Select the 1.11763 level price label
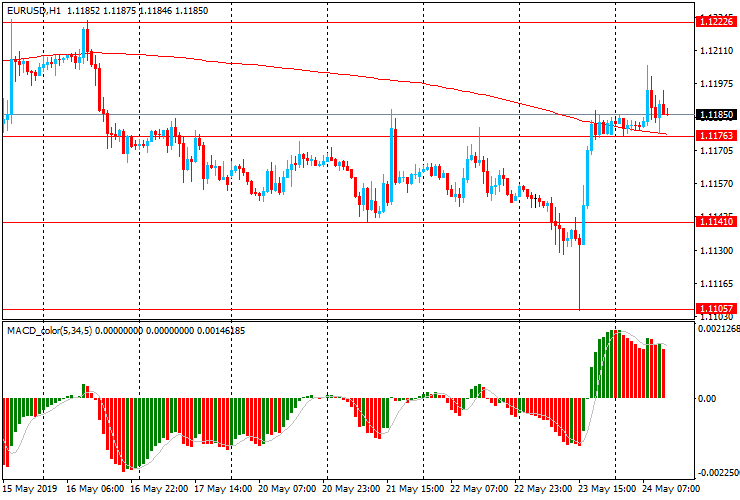740x500 pixels. [716, 136]
